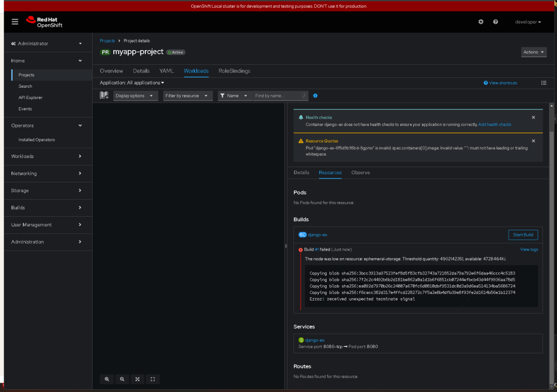Open Projects in the sidebar

click(26, 75)
